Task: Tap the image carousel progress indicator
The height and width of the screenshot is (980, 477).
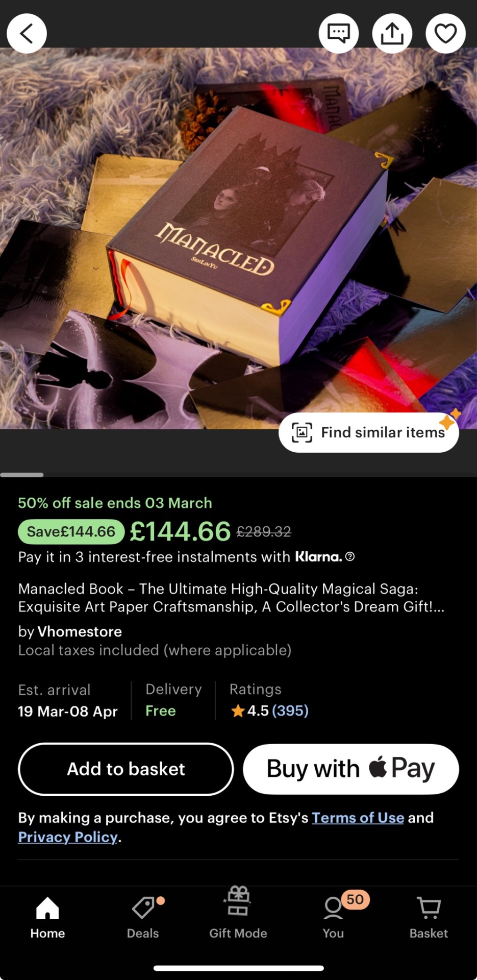Action: coord(22,475)
